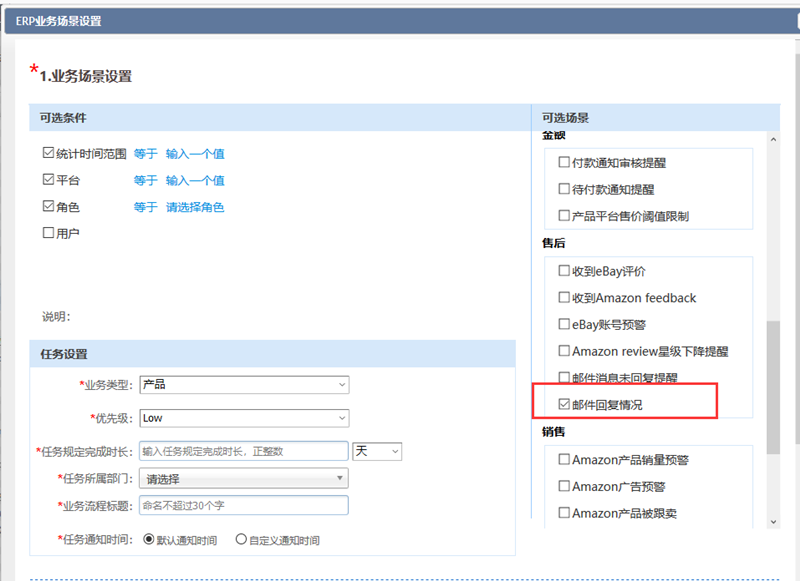Open the 业务类型 dropdown
The height and width of the screenshot is (581, 800).
(243, 384)
